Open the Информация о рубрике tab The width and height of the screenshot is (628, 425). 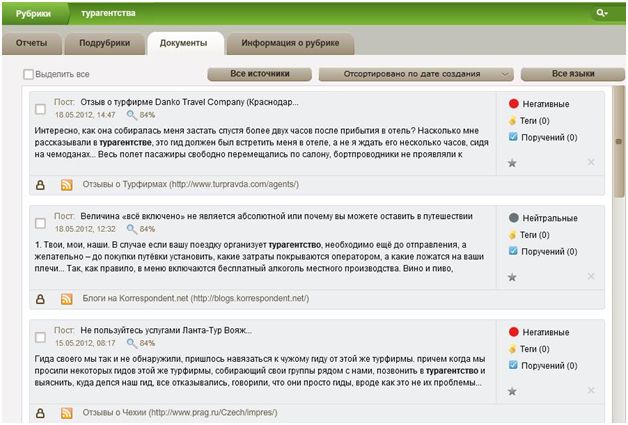pyautogui.click(x=288, y=44)
